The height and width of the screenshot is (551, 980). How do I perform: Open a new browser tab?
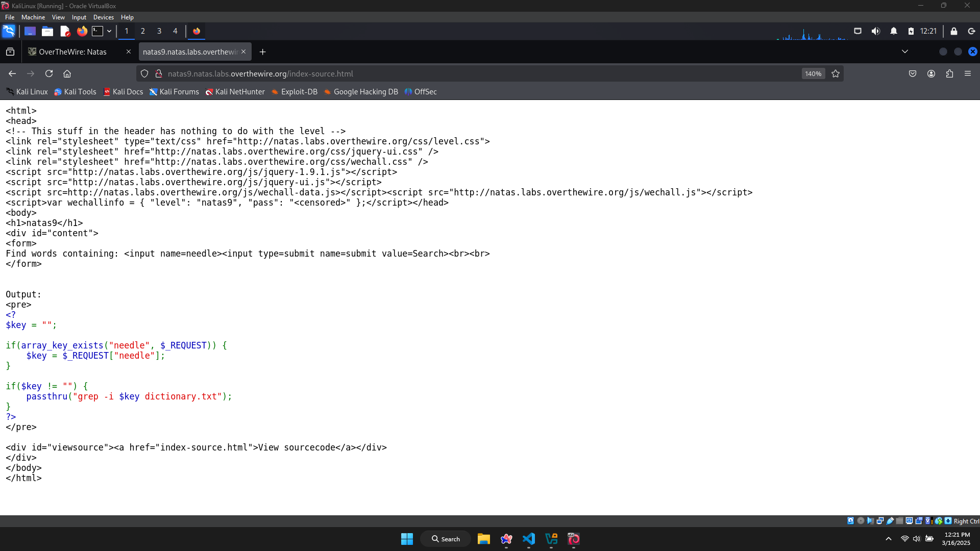(262, 52)
